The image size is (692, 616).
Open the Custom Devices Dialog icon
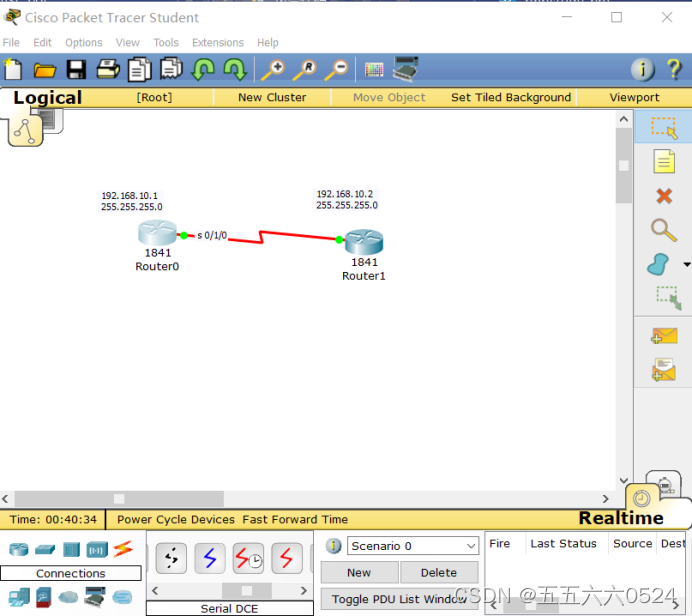406,69
